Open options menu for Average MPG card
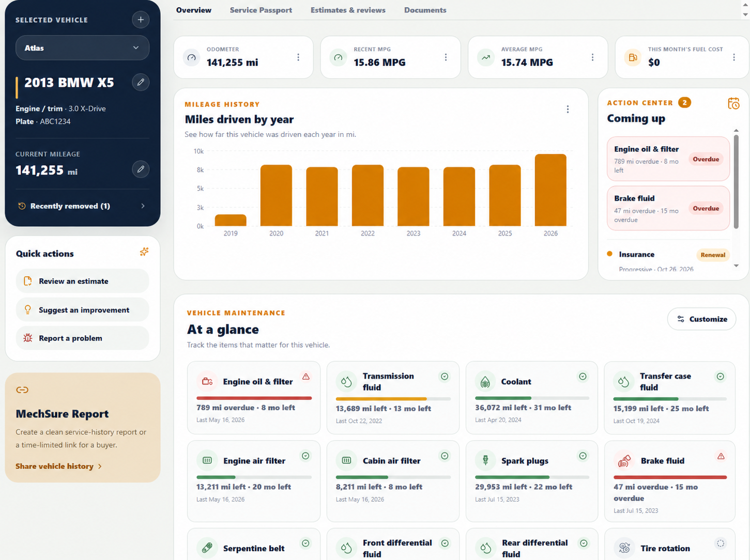This screenshot has height=560, width=750. 592,57
